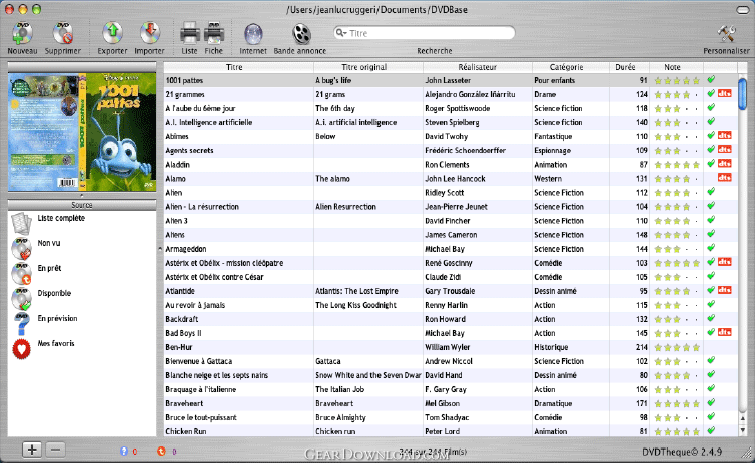Viewport: 755px width, 463px height.
Task: Click the category 'Western' cell
Action: point(548,179)
